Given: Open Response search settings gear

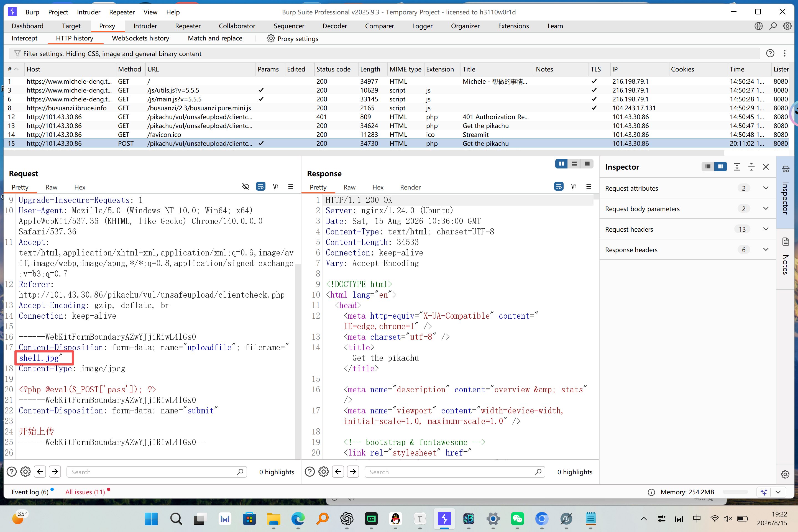Looking at the screenshot, I should pyautogui.click(x=324, y=472).
